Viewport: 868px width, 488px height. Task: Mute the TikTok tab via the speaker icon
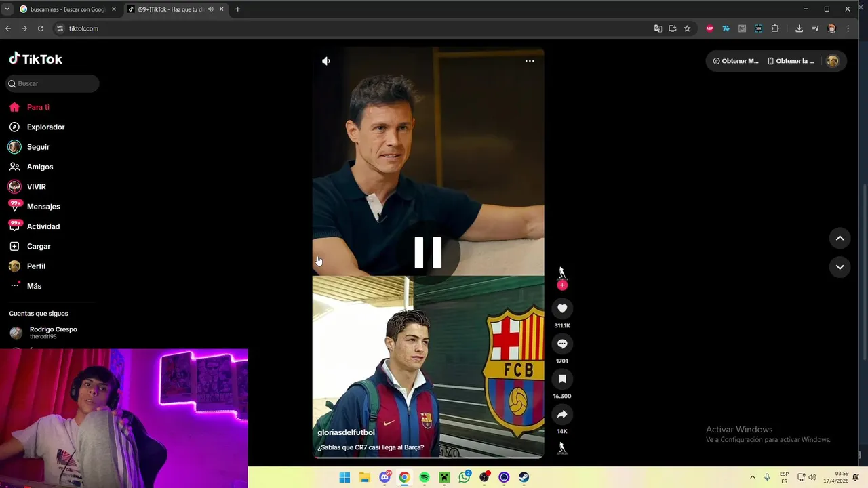(x=211, y=9)
